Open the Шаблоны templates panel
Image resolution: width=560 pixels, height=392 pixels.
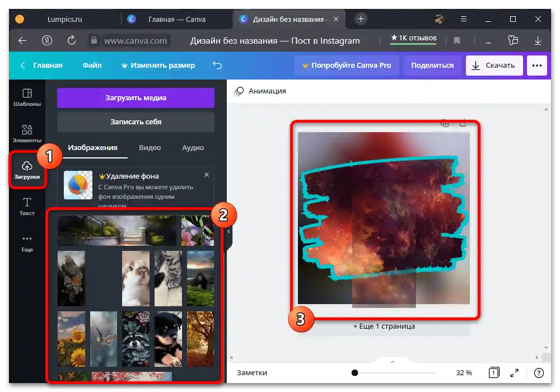[27, 97]
